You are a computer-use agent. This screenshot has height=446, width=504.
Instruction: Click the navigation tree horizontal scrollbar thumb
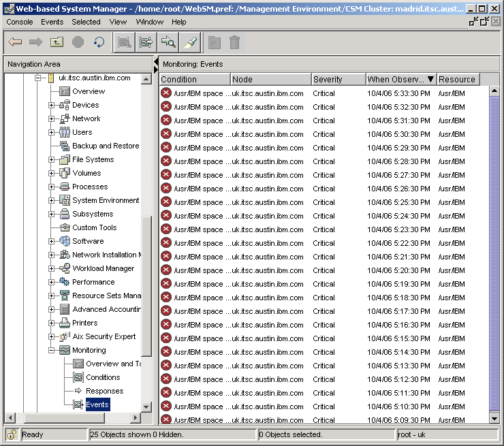64,417
